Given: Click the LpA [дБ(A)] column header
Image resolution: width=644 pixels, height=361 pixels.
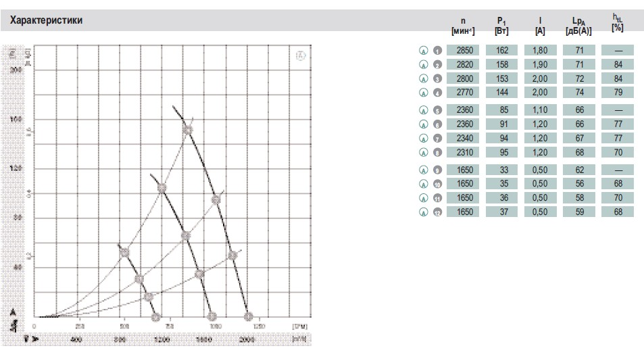Looking at the screenshot, I should tap(578, 26).
